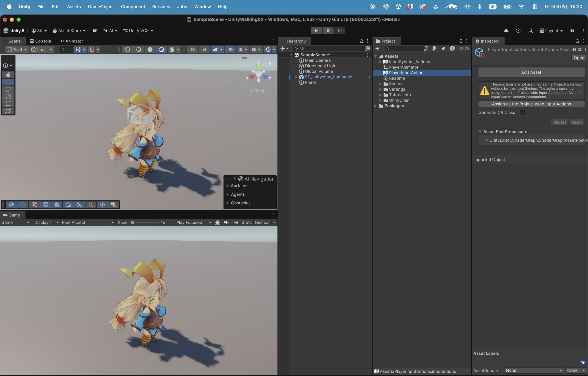Screen dimensions: 588x376
Task: Switch to the Console tab
Action: [x=40, y=41]
